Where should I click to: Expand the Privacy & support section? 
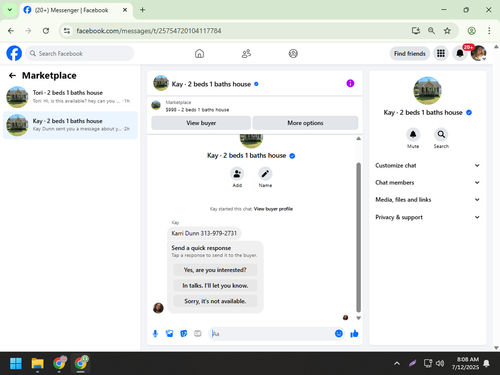(x=427, y=217)
